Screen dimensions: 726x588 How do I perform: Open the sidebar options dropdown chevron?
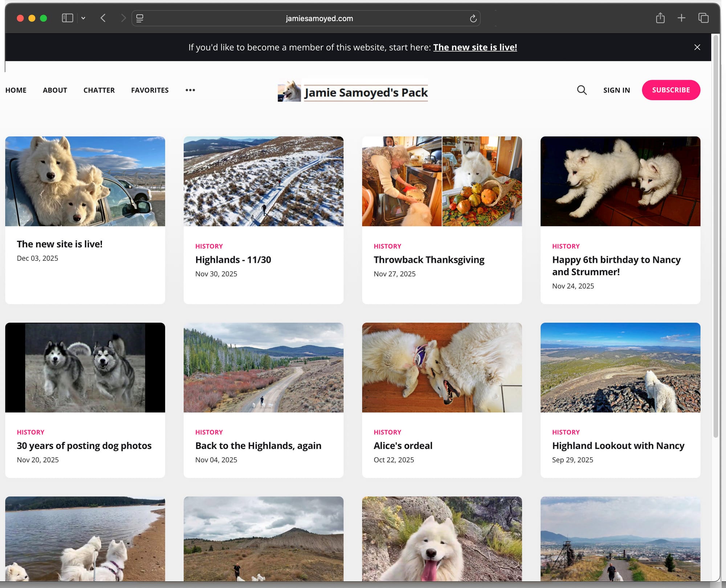tap(83, 18)
